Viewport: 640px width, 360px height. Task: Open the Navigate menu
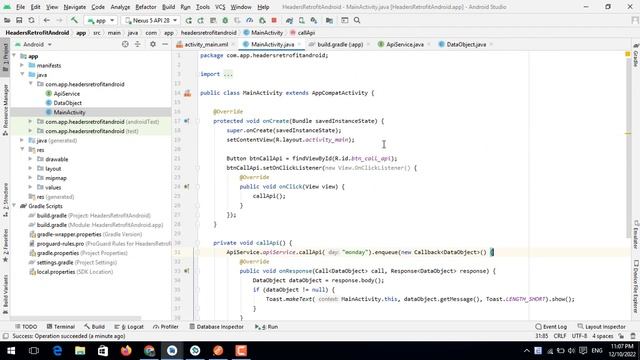[75, 7]
